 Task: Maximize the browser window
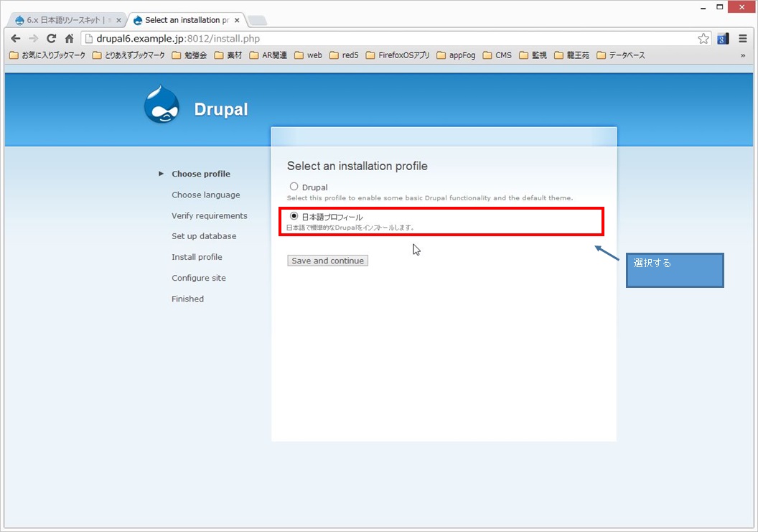720,7
